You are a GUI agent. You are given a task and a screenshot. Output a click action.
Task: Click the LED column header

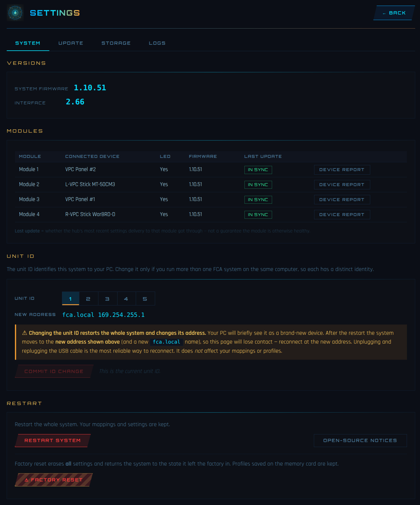(165, 156)
